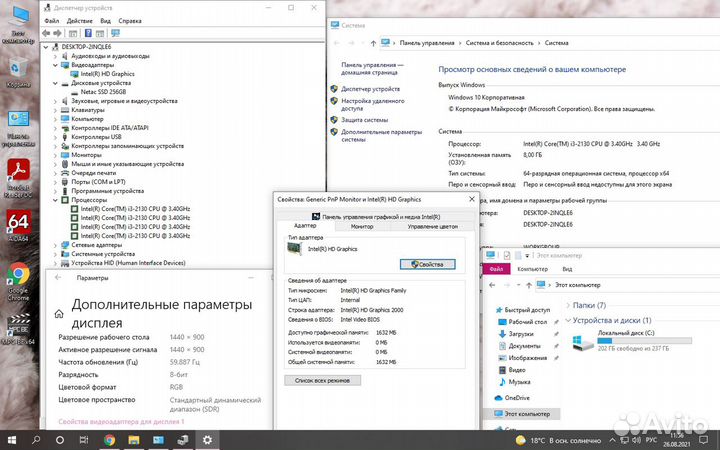Open the MPC-BE x64 desktop icon
This screenshot has height=450, width=720.
pos(17,329)
